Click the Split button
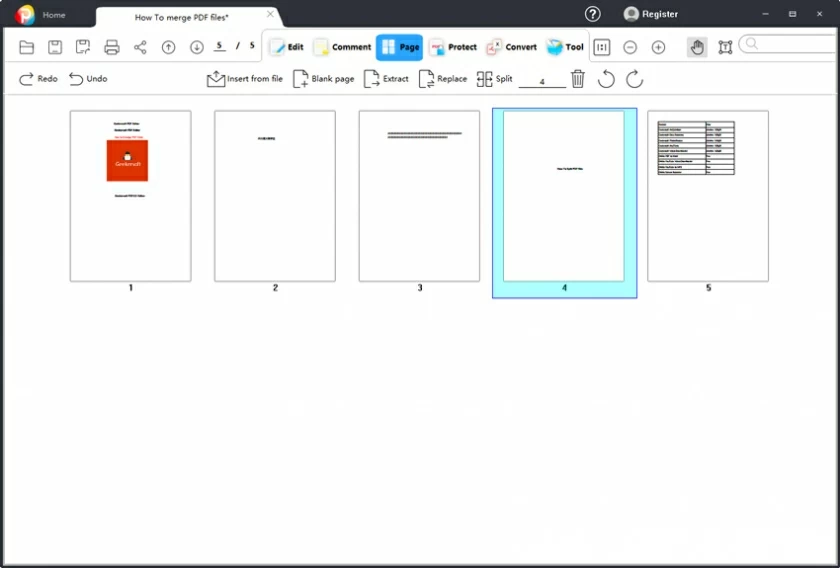 (x=494, y=79)
